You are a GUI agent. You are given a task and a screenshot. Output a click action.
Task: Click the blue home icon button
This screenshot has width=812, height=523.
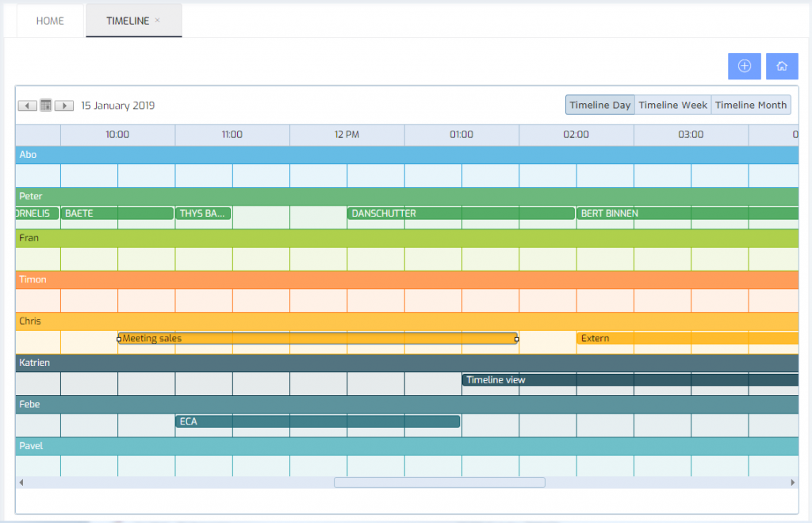click(782, 66)
